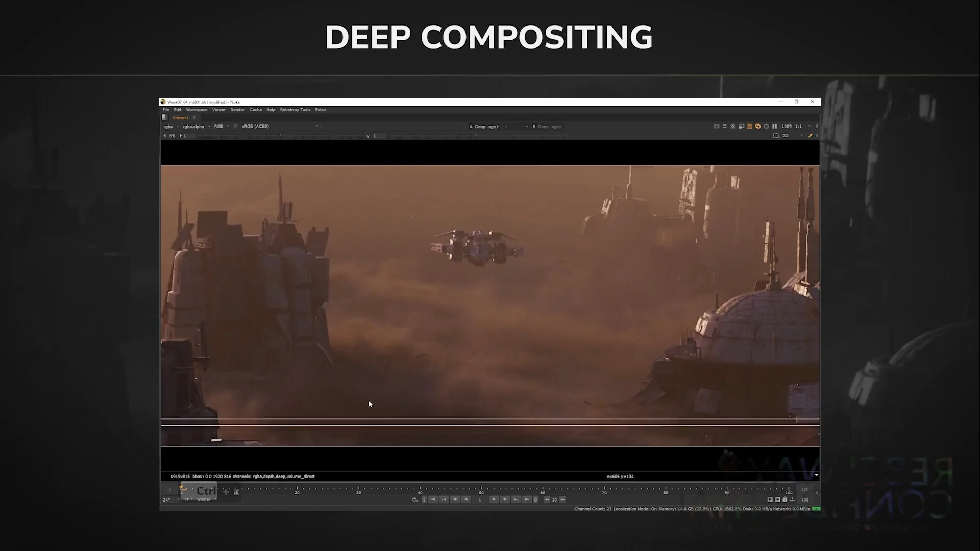
Task: Decrease f-stop with left arrow
Action: tap(164, 136)
